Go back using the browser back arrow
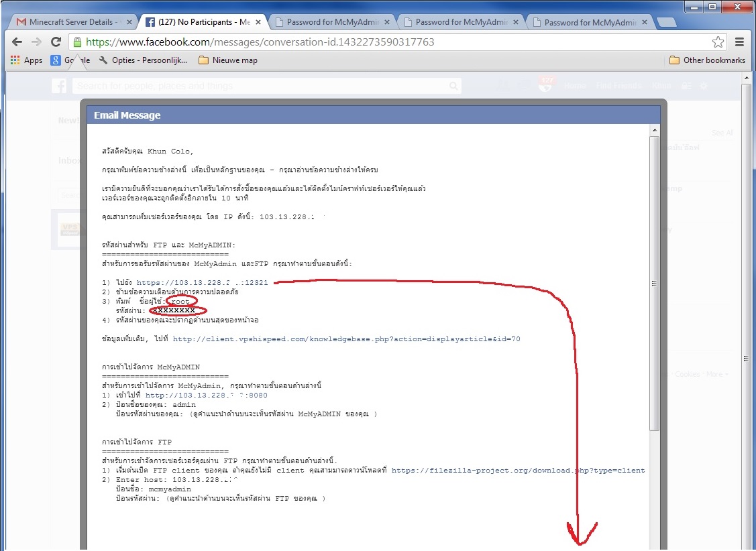 (x=17, y=42)
